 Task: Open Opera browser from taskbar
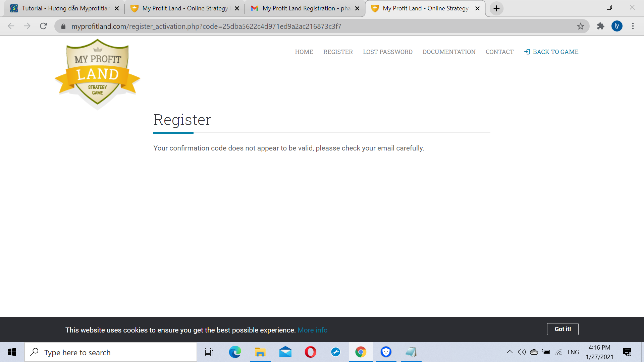[310, 352]
